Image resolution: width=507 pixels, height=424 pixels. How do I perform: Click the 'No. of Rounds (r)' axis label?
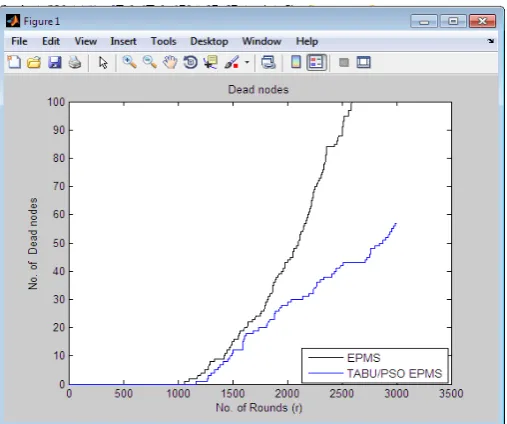tap(259, 408)
